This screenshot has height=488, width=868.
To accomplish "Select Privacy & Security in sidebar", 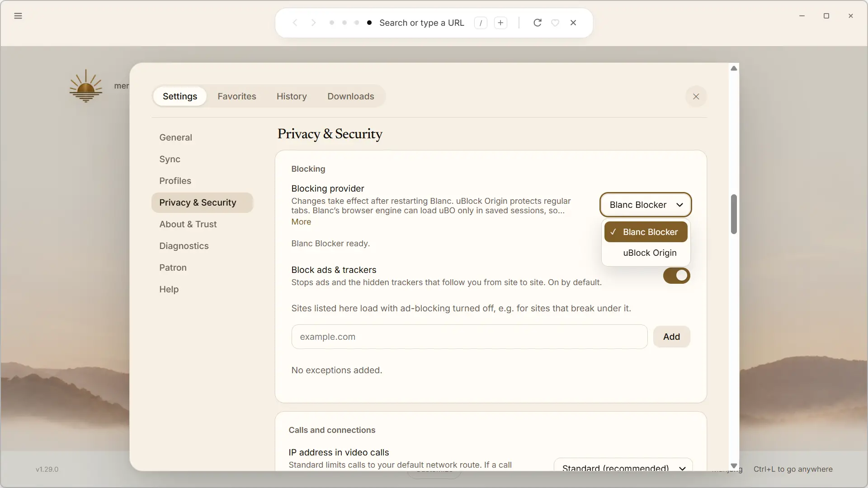I will coord(202,202).
